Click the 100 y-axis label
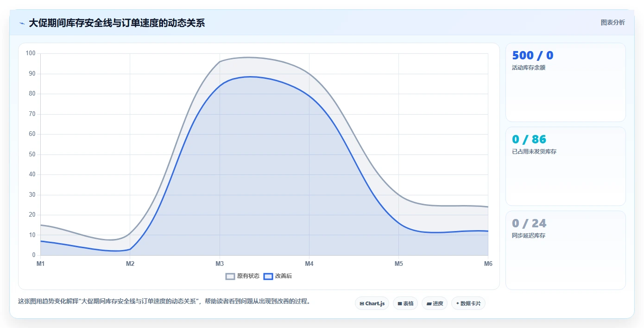Viewport: 644px width, 328px height. point(31,53)
